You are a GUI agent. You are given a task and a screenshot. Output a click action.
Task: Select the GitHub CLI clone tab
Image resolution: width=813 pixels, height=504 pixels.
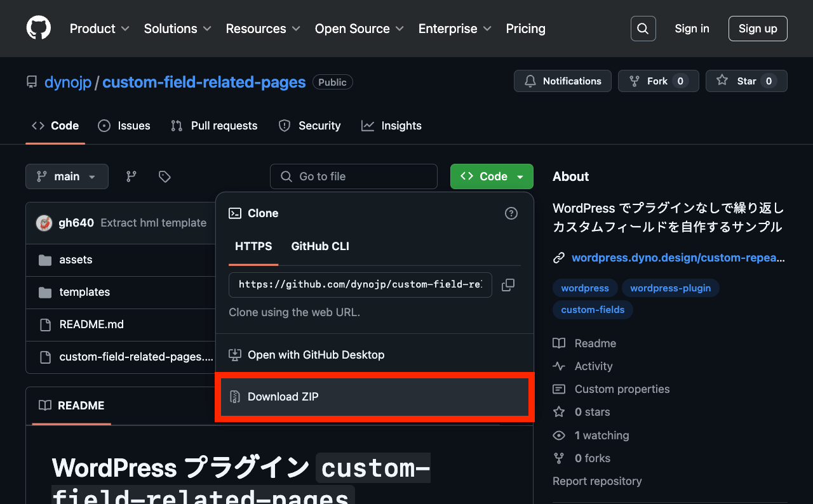point(320,246)
